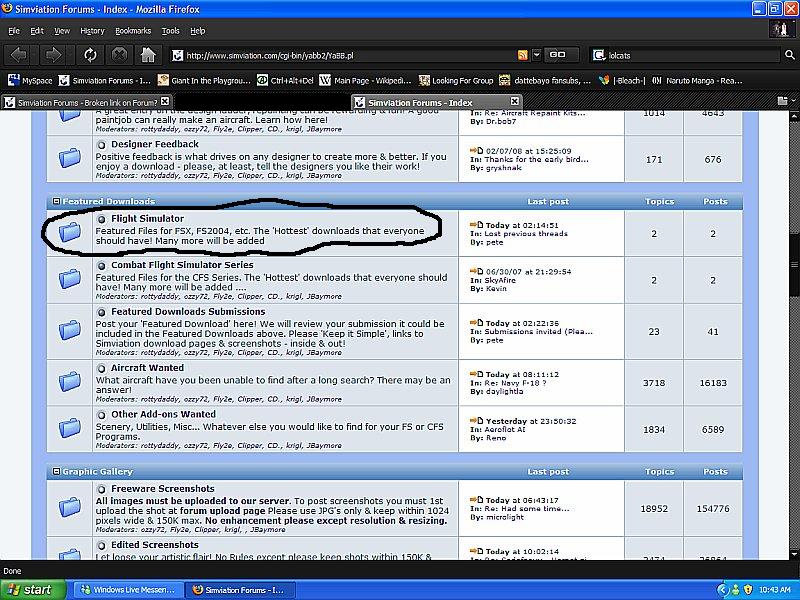Switch to the Broken link on Forum tab
This screenshot has height=600, width=800.
pyautogui.click(x=87, y=103)
